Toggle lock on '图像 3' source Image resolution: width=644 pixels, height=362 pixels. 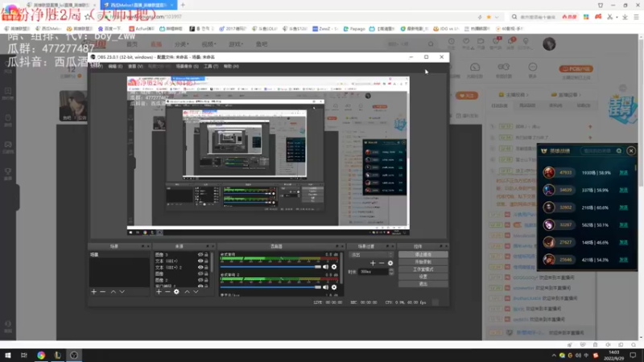point(206,254)
